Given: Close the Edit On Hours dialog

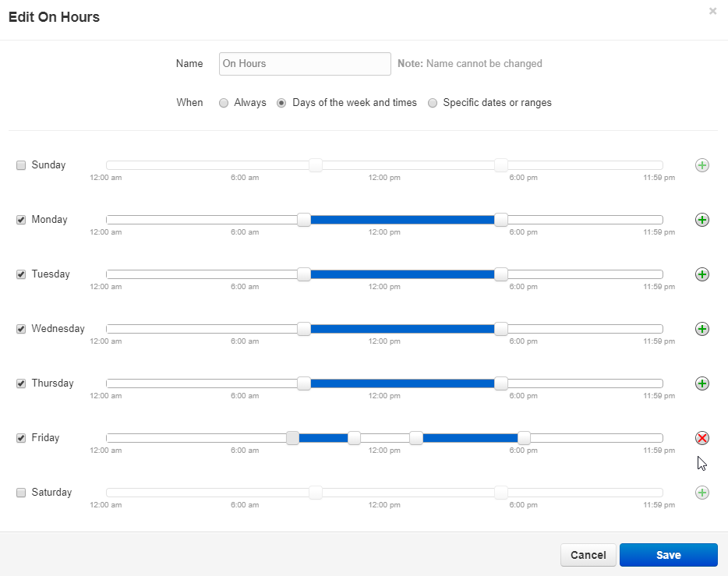Looking at the screenshot, I should click(712, 11).
